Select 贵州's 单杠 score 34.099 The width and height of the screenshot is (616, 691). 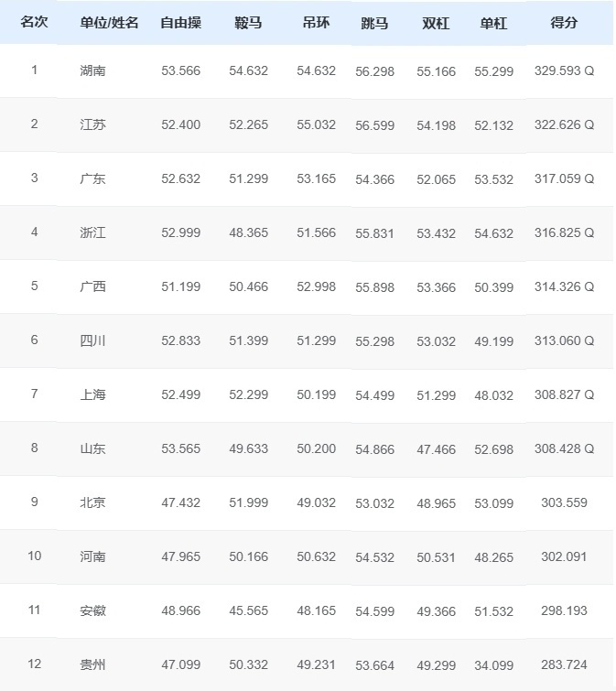[493, 664]
